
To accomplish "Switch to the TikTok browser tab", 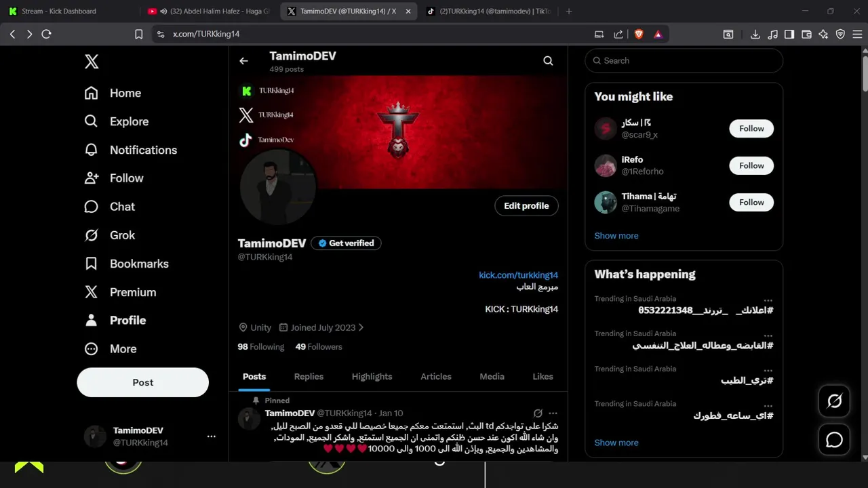I will coord(490,11).
